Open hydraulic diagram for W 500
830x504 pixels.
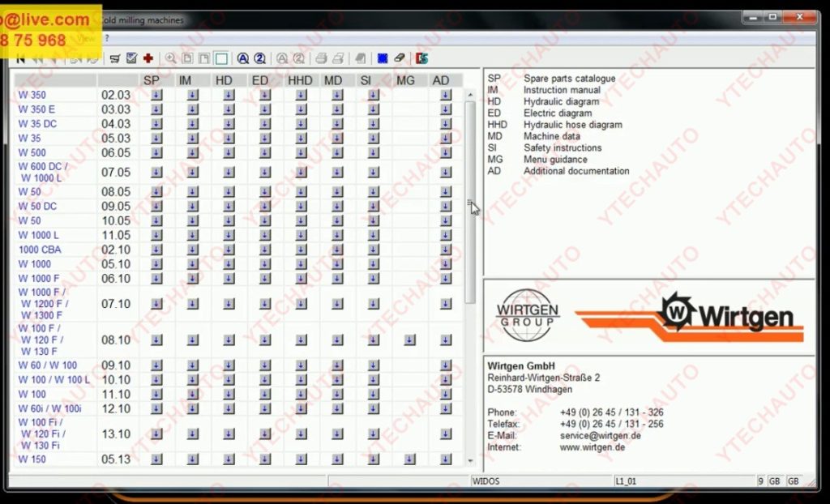pos(229,152)
